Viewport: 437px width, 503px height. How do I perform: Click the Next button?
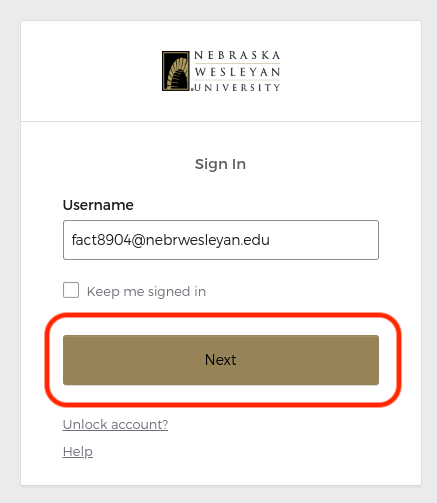221,360
